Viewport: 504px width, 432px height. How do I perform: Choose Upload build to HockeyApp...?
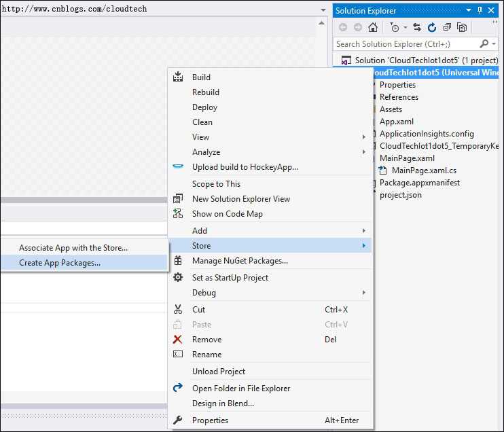point(270,167)
